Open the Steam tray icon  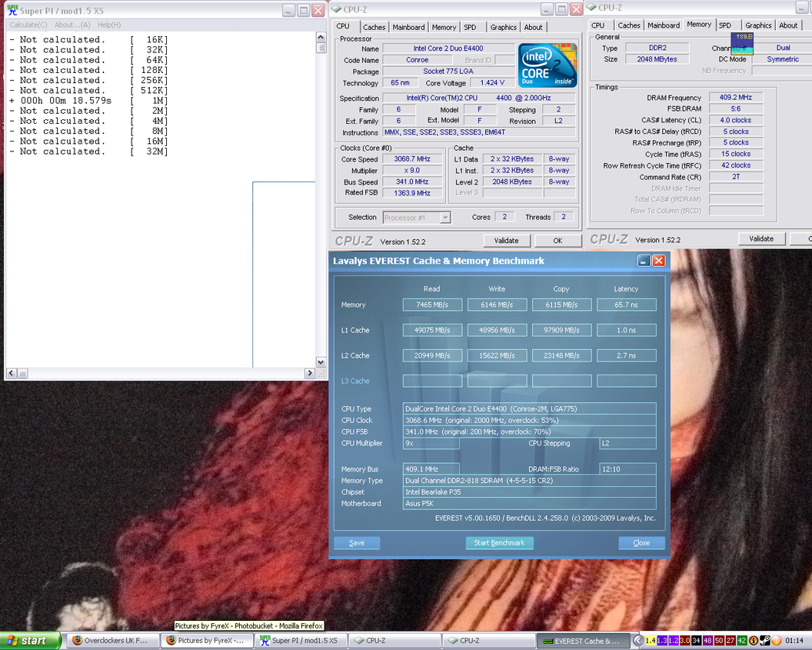point(765,641)
